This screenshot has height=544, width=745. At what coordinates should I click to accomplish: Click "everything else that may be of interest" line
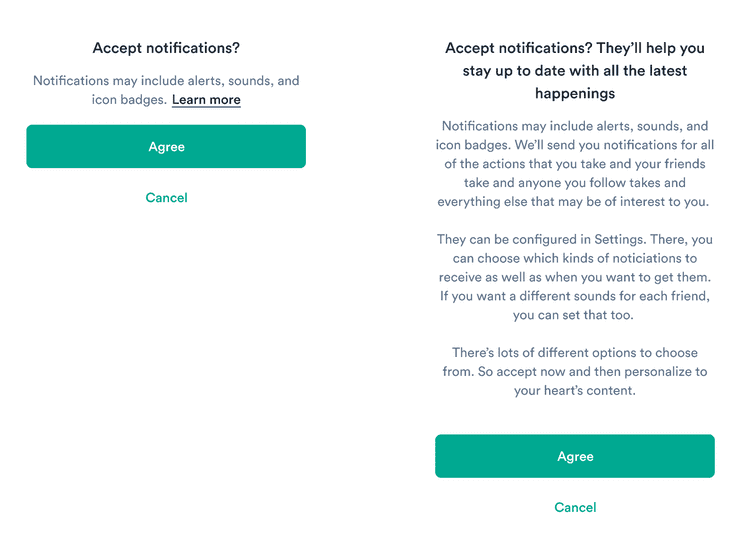[x=575, y=202]
